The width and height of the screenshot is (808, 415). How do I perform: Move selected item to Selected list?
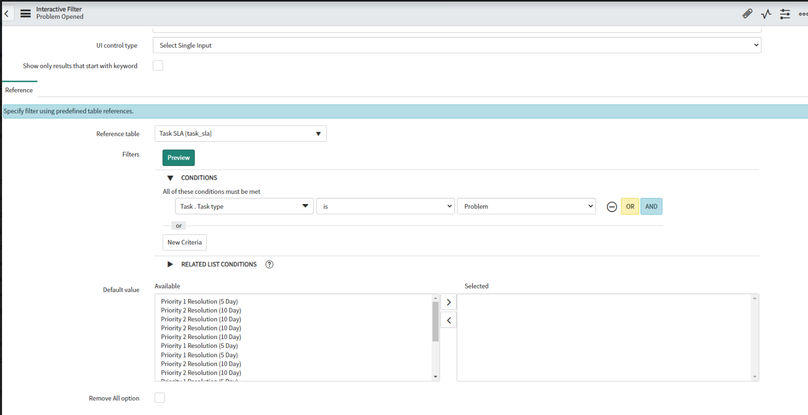pyautogui.click(x=448, y=302)
